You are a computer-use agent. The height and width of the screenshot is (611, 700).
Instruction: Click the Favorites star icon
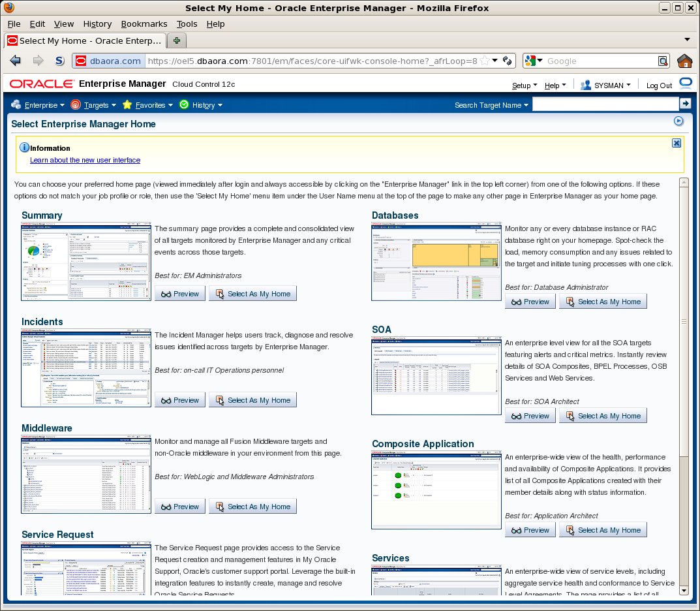click(127, 104)
